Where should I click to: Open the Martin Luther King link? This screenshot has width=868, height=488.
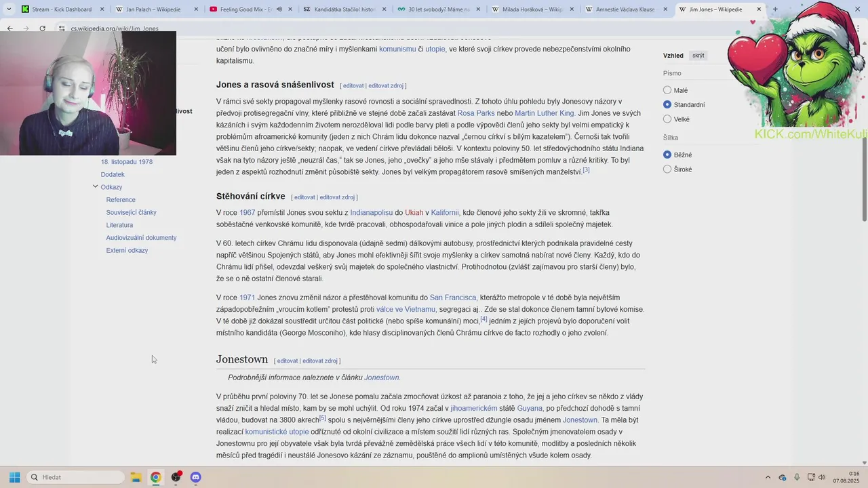pos(544,113)
